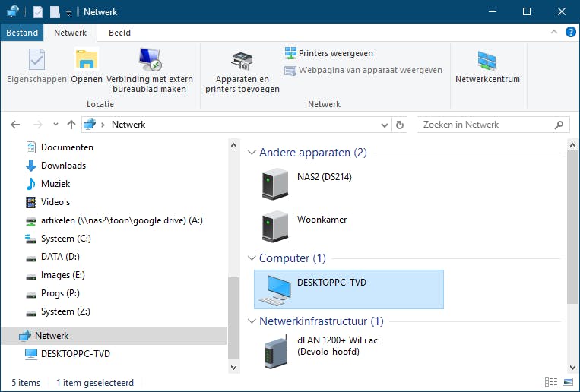Go up one folder level

pyautogui.click(x=71, y=125)
